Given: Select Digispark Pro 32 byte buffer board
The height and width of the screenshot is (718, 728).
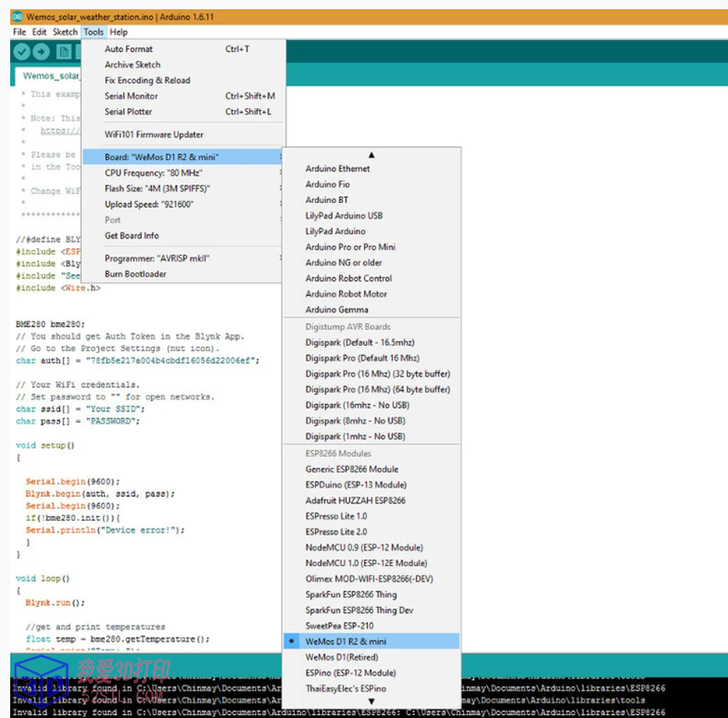Looking at the screenshot, I should tap(371, 374).
